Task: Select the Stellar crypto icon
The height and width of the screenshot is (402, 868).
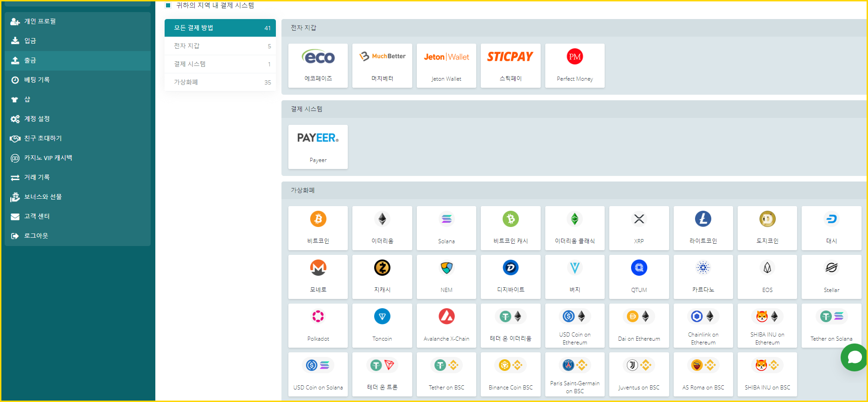Action: [831, 268]
